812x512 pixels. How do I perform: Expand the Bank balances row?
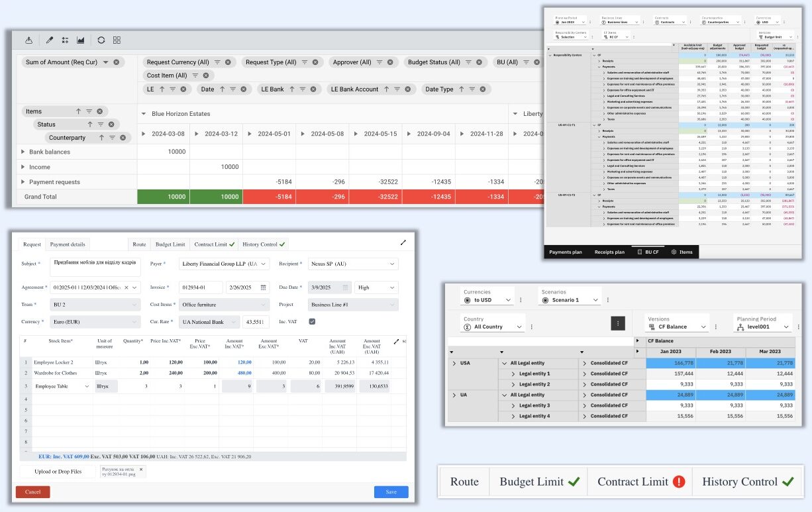[x=23, y=152]
